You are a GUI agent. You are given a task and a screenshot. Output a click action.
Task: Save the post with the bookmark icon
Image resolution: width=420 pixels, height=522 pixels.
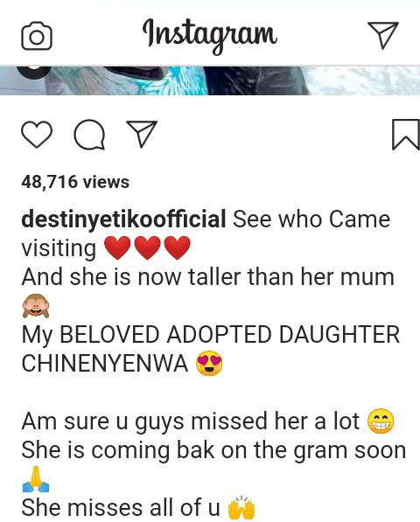(x=406, y=135)
